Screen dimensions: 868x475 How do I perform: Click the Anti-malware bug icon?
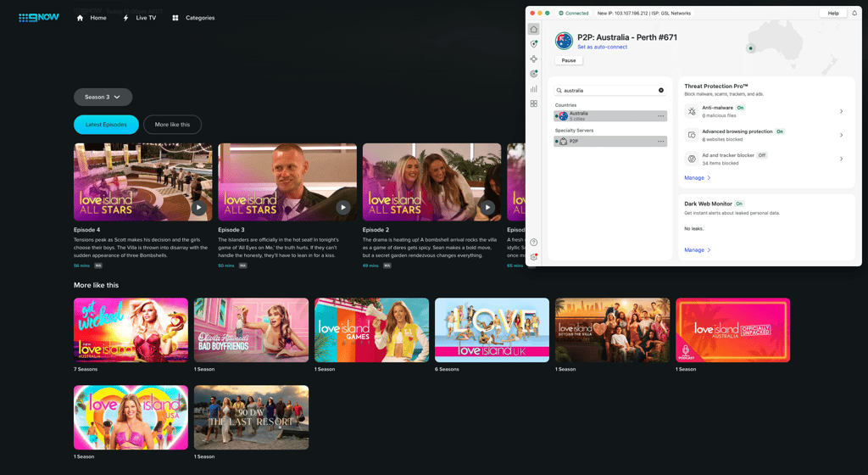[x=692, y=111]
